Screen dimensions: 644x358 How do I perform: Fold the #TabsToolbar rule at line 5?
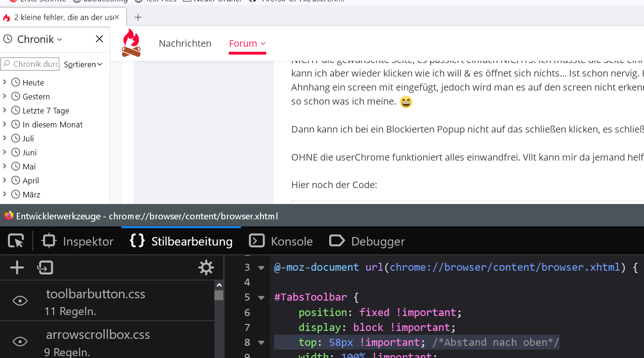[261, 297]
